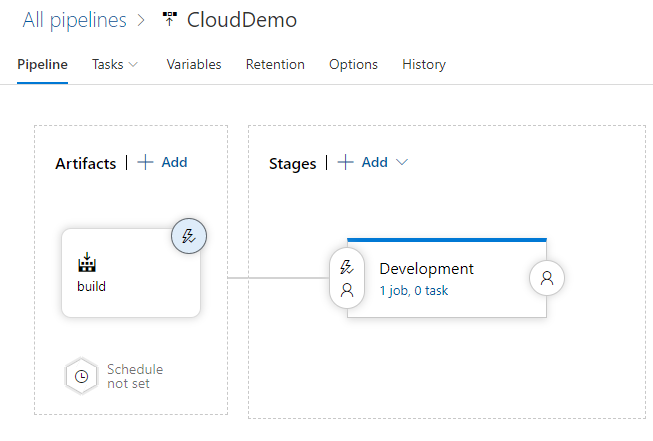
Task: Expand the Stages Add dropdown arrow
Action: coord(402,162)
